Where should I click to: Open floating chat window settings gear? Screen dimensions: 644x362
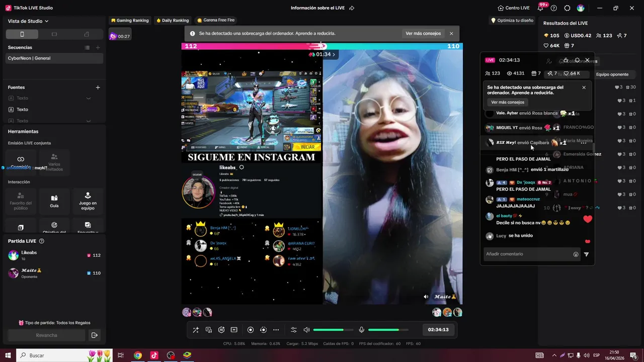577,60
